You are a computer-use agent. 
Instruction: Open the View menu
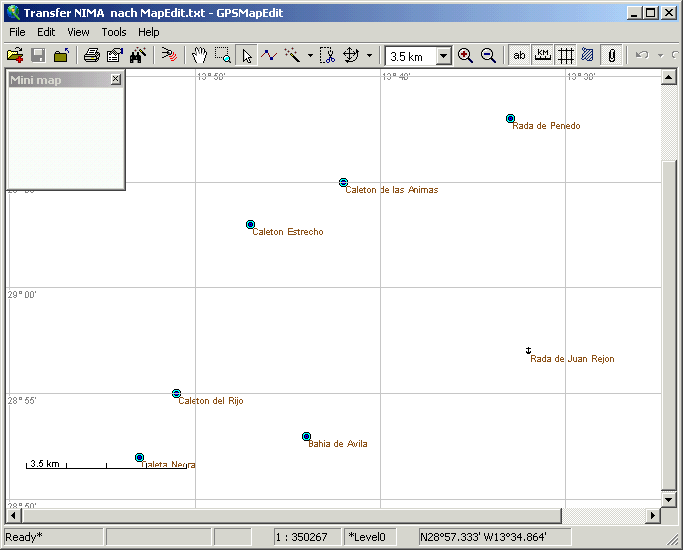coord(78,32)
